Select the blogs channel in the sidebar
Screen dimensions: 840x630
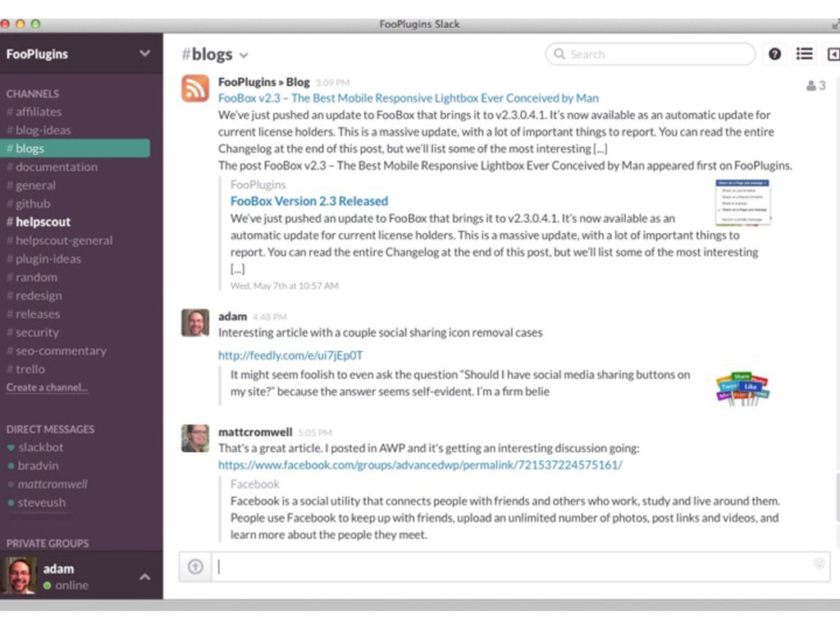[x=75, y=148]
